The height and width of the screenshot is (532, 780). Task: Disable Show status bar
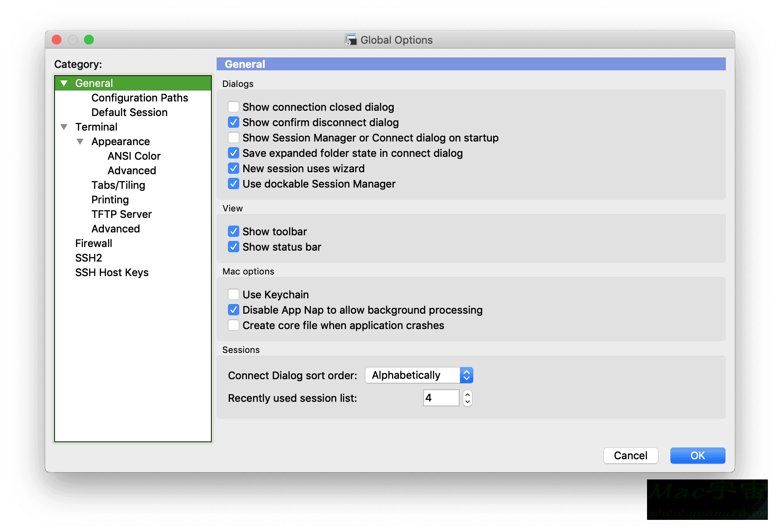pos(234,247)
